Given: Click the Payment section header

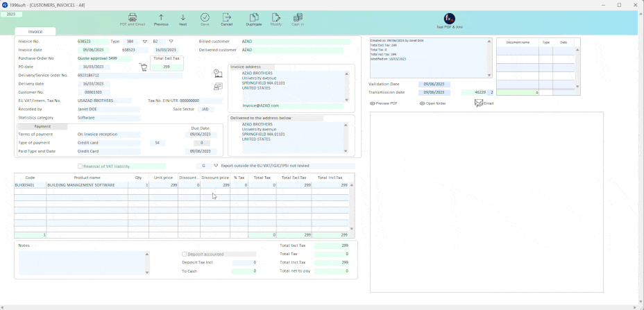Looking at the screenshot, I should (42, 126).
